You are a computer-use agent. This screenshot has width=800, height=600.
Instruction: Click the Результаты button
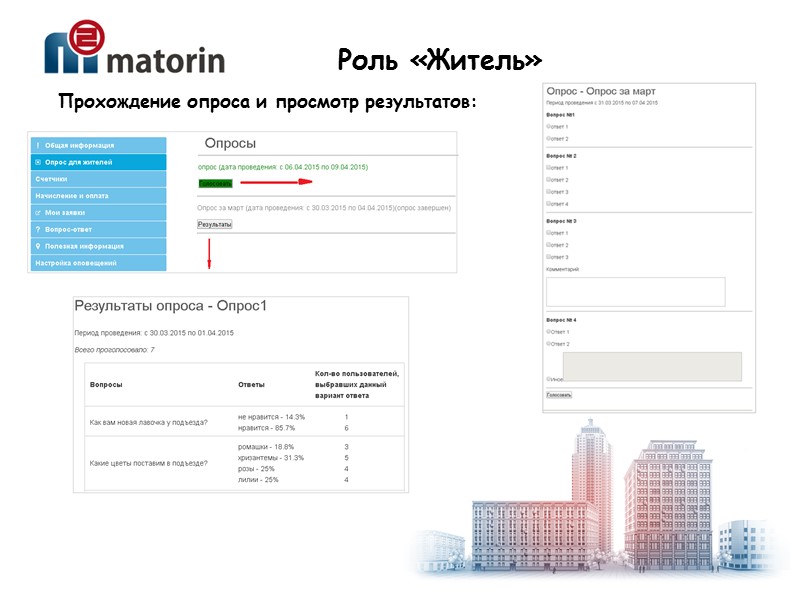[215, 224]
